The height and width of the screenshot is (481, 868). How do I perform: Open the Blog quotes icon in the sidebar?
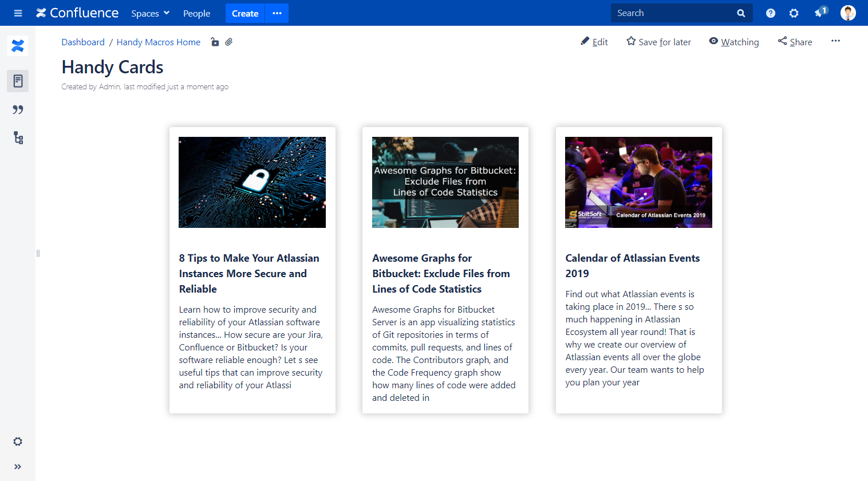(x=18, y=109)
